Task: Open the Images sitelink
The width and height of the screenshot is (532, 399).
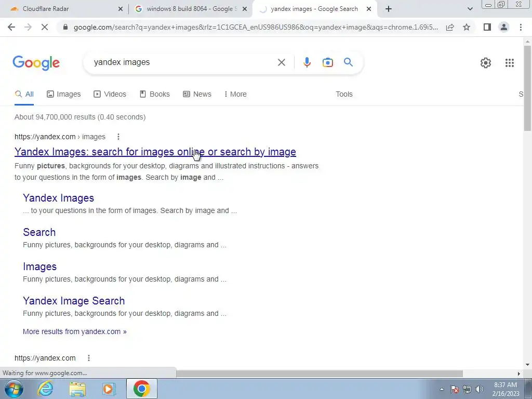Action: point(39,267)
